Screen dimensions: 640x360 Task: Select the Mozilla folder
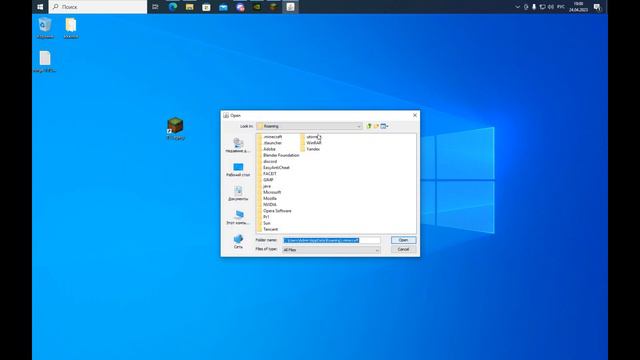click(x=267, y=198)
